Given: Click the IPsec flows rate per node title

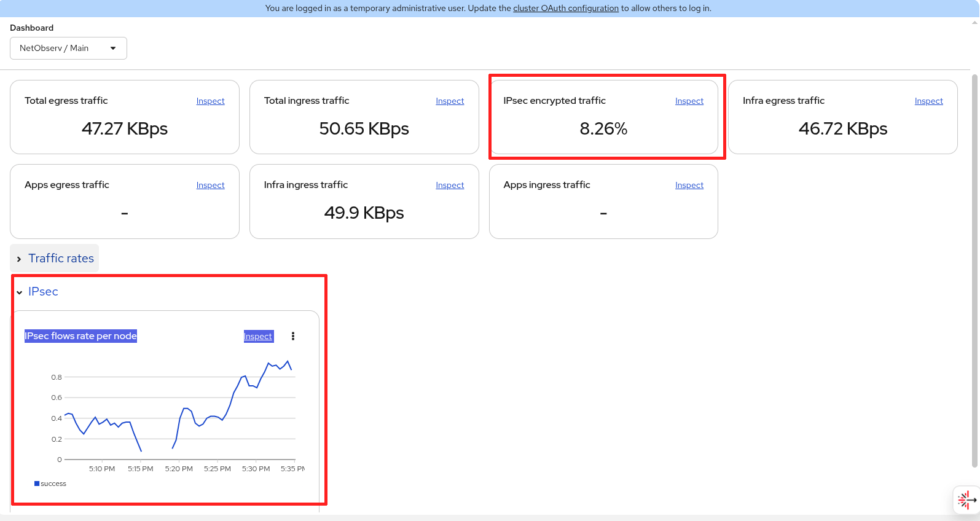Looking at the screenshot, I should (x=80, y=336).
